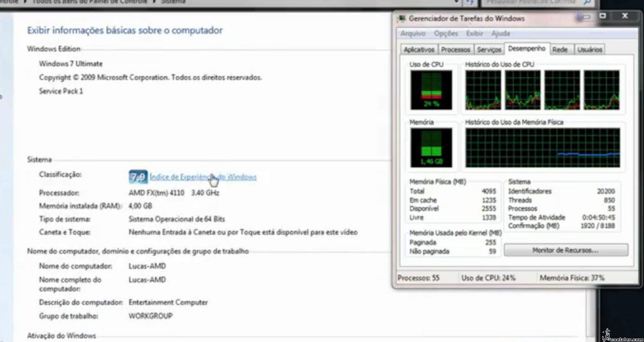The width and height of the screenshot is (644, 342).
Task: Switch to the Serviços tab
Action: (489, 50)
